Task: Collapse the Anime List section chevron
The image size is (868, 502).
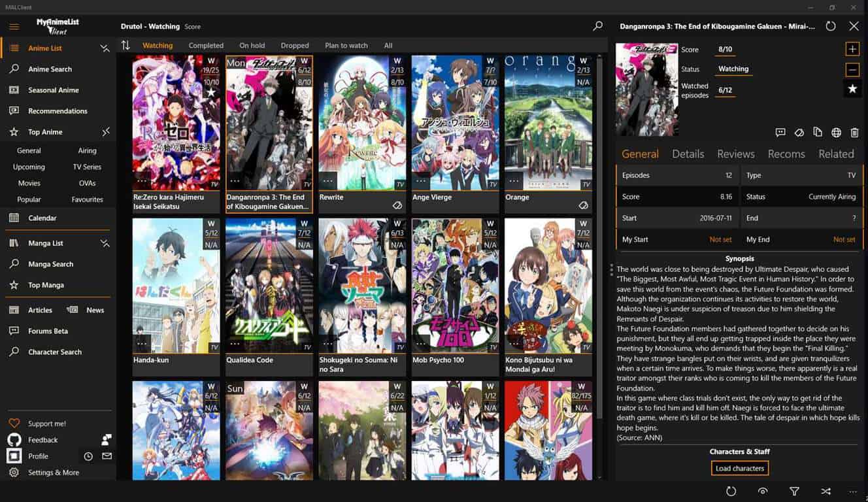Action: (105, 48)
